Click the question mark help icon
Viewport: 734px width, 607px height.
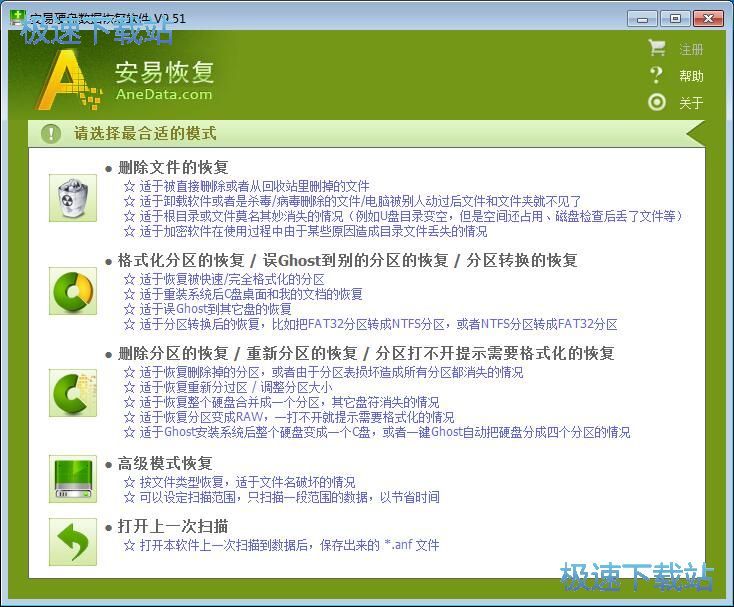pos(657,75)
